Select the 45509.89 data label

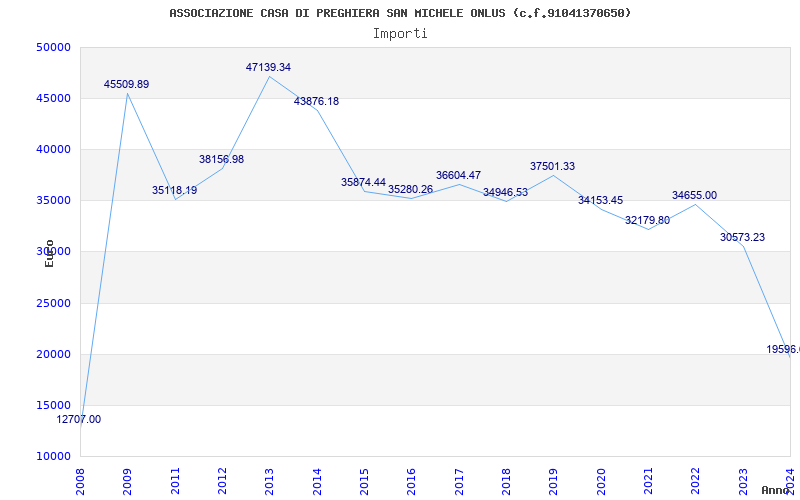[x=127, y=84]
